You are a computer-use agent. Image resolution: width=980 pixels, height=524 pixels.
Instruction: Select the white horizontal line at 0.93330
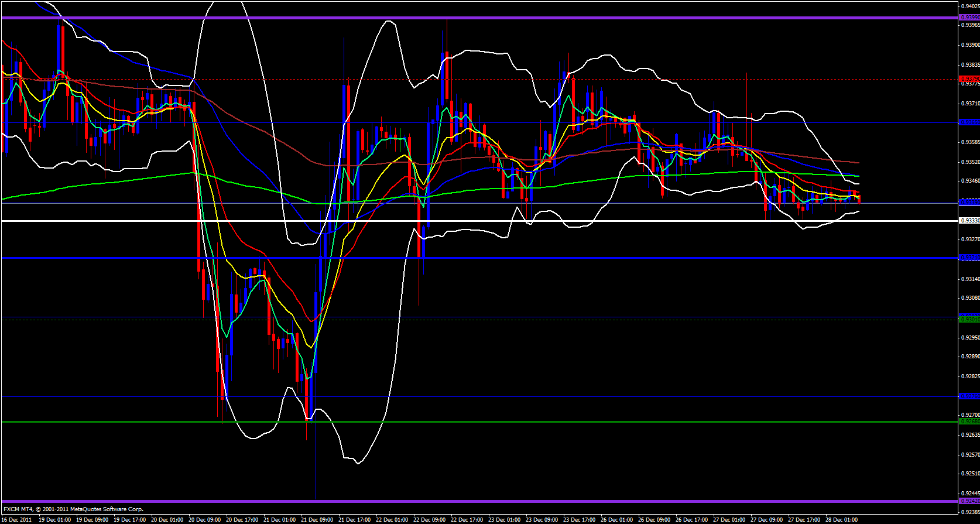click(x=479, y=221)
